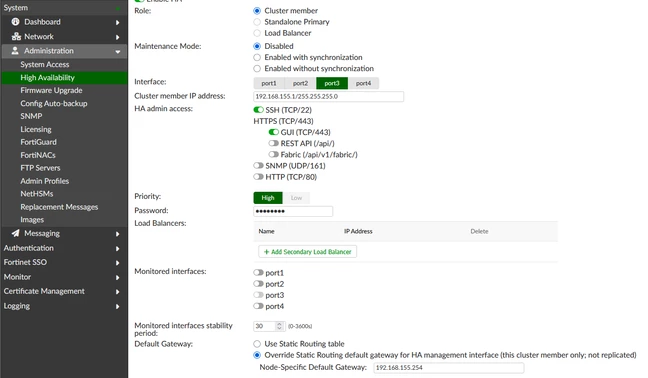648x378 pixels.
Task: Toggle monitoring for port4 interface
Action: [x=258, y=306]
